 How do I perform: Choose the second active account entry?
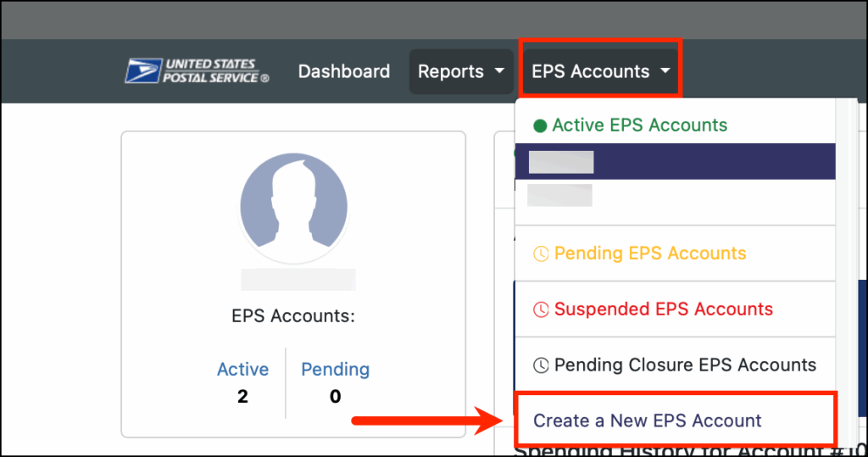(559, 195)
